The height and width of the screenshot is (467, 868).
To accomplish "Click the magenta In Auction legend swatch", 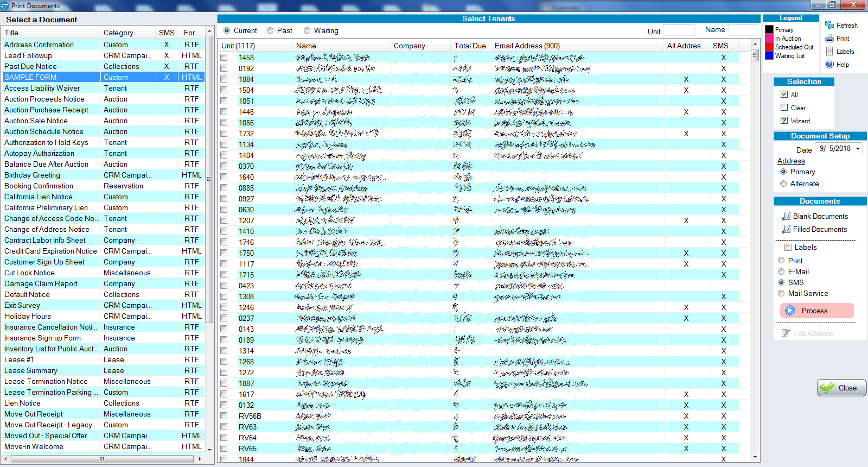I will point(769,38).
